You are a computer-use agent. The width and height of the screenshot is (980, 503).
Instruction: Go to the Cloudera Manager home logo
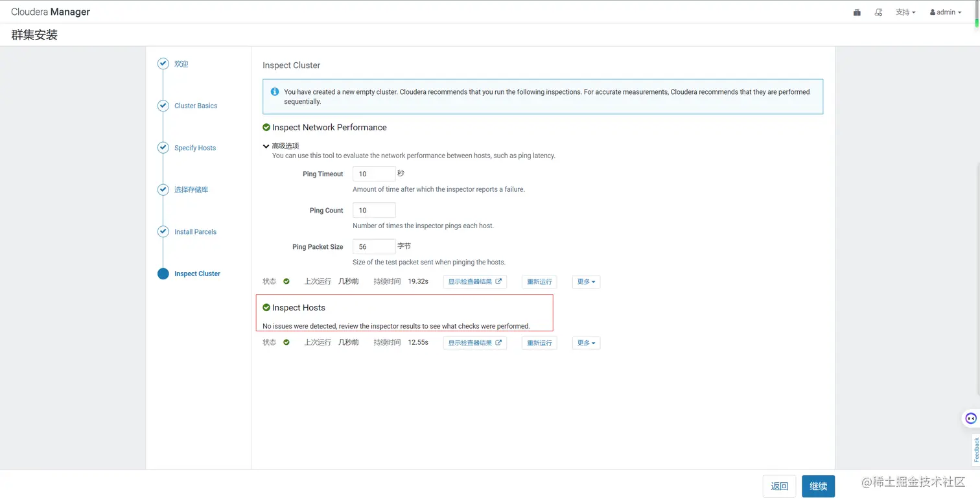51,12
